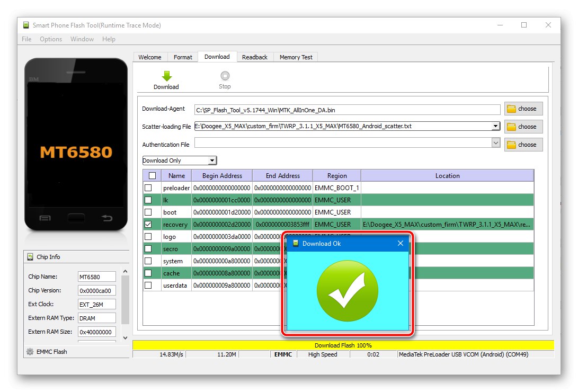578x392 pixels.
Task: Enable the preloader partition checkbox
Action: coord(152,188)
